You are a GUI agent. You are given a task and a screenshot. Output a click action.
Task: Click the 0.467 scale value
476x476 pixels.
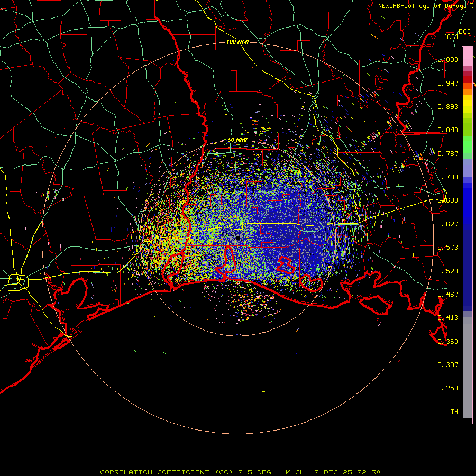(x=448, y=295)
